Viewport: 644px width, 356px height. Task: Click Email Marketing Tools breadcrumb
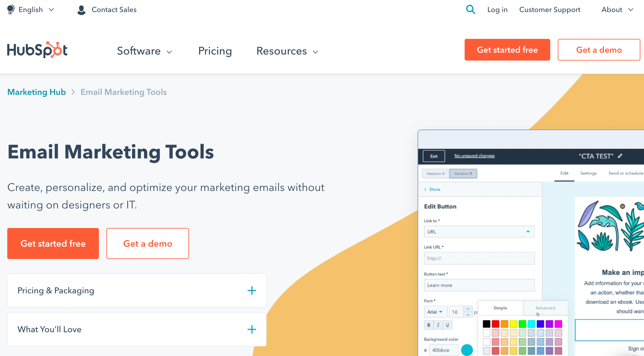coord(124,92)
